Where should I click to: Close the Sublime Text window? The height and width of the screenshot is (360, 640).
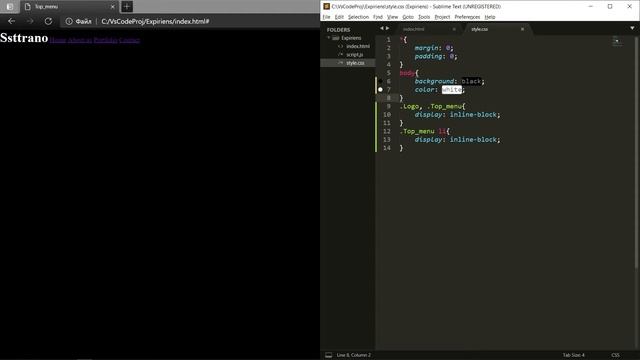click(629, 6)
